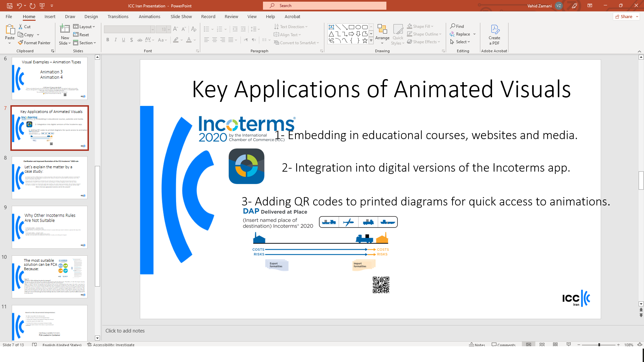Click the Paste clipboard icon
The image size is (644, 362).
[x=10, y=30]
